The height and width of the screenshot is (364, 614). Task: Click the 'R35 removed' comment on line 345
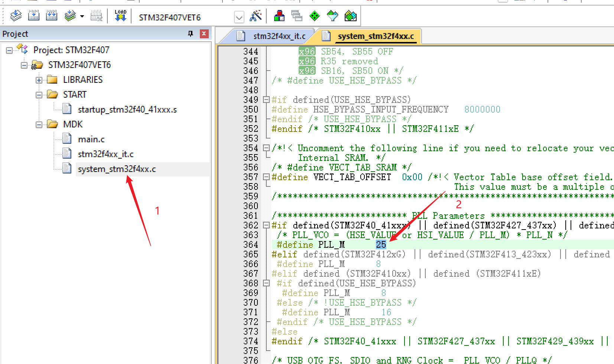(350, 61)
